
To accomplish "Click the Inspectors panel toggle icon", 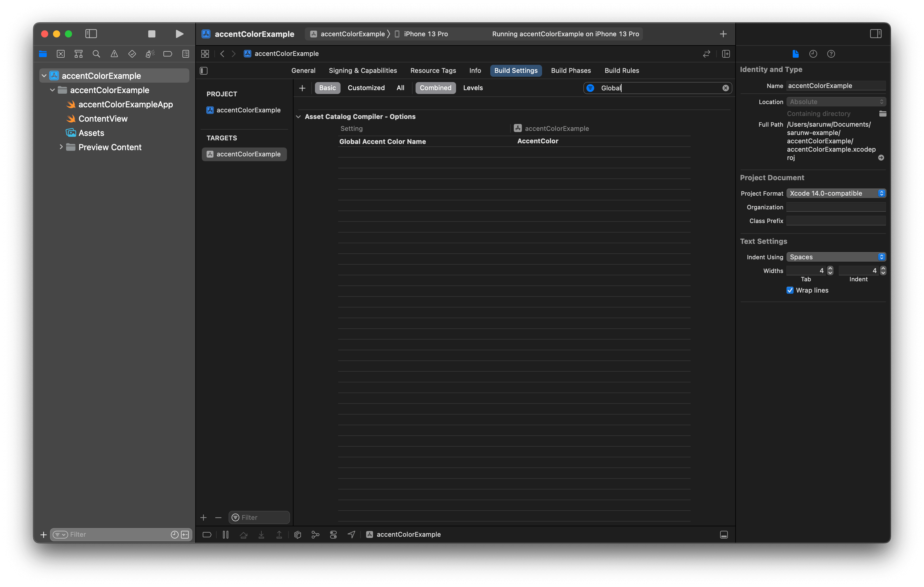I will coord(875,33).
